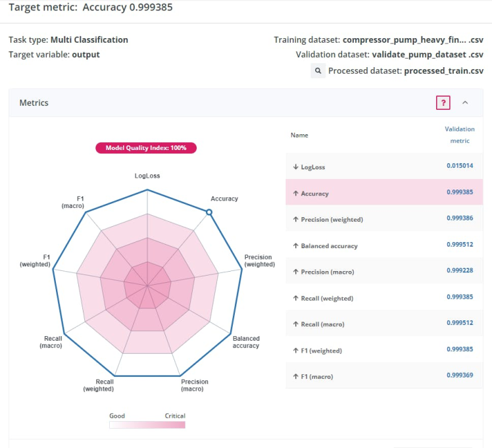Open processed_train.csv dataset link

point(443,71)
